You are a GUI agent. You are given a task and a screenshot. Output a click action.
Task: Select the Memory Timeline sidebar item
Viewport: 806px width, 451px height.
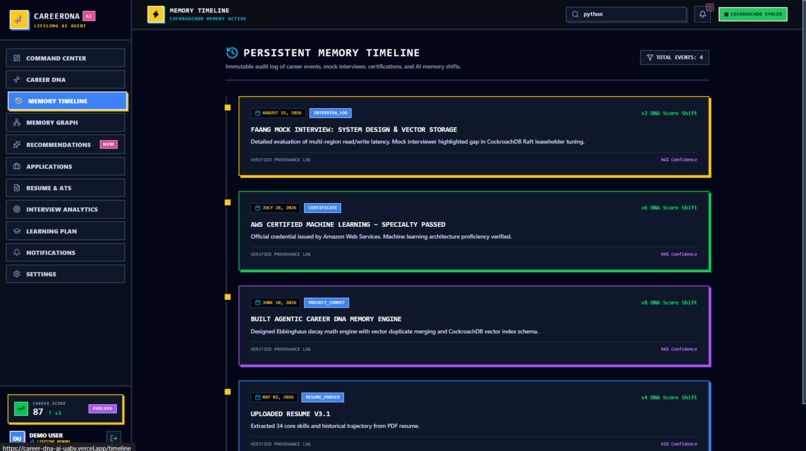point(67,101)
